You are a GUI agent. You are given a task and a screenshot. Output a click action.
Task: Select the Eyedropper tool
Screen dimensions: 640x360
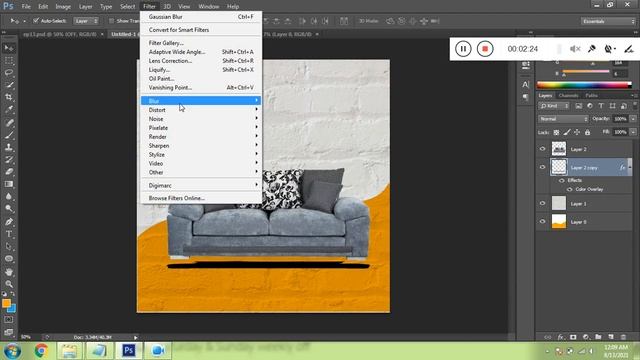(x=9, y=109)
